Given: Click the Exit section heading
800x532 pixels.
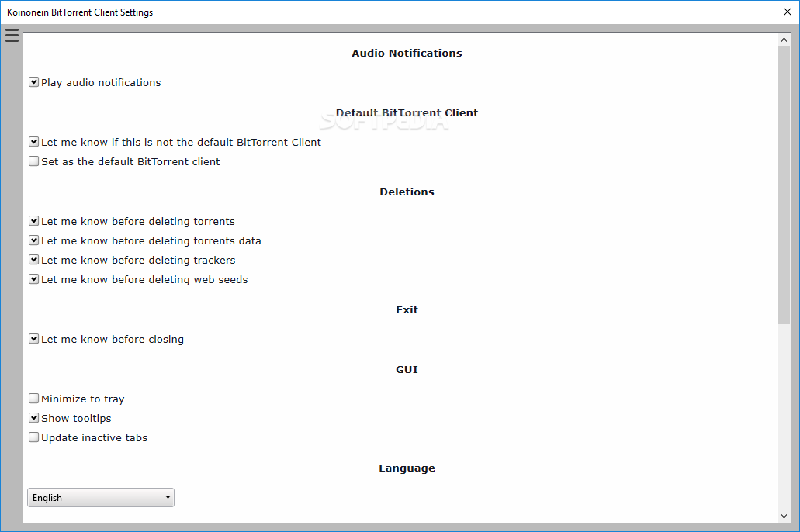Looking at the screenshot, I should (x=407, y=309).
